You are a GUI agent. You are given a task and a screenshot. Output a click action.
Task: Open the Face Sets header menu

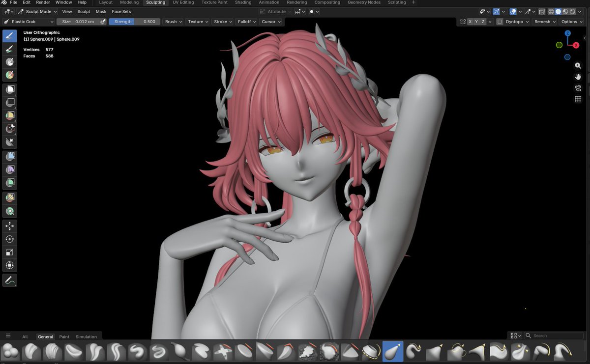pos(121,11)
